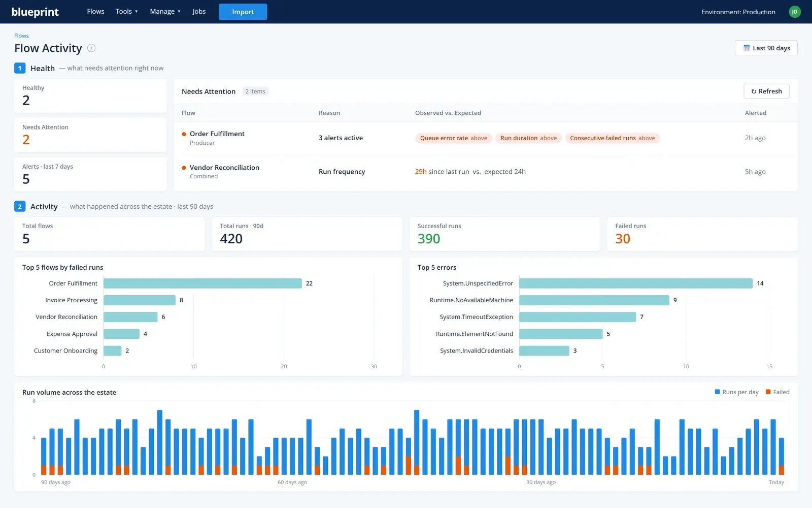Toggle the Failed legend item in the run volume chart
The height and width of the screenshot is (508, 812).
click(x=777, y=392)
